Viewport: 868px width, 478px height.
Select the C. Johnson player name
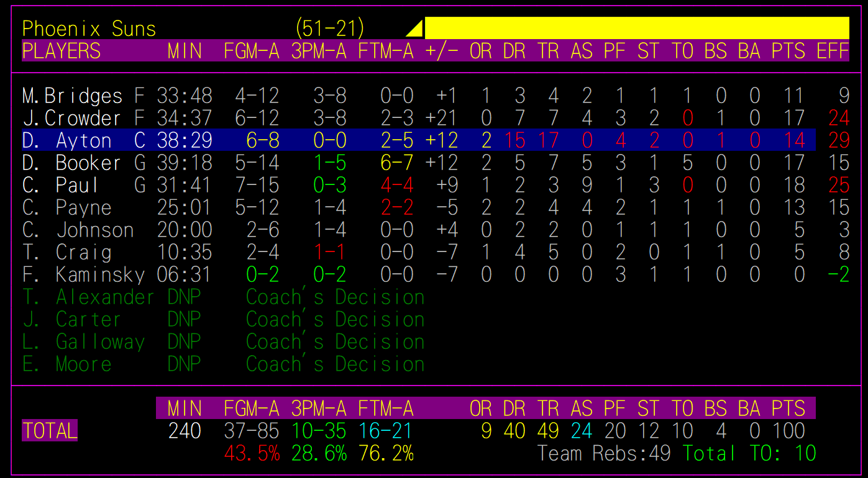coord(78,230)
